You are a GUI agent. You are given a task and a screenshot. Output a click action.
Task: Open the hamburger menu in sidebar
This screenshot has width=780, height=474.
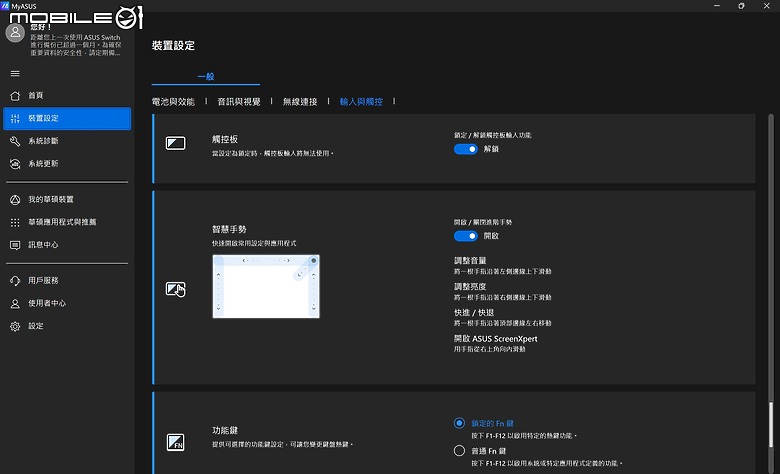click(15, 74)
